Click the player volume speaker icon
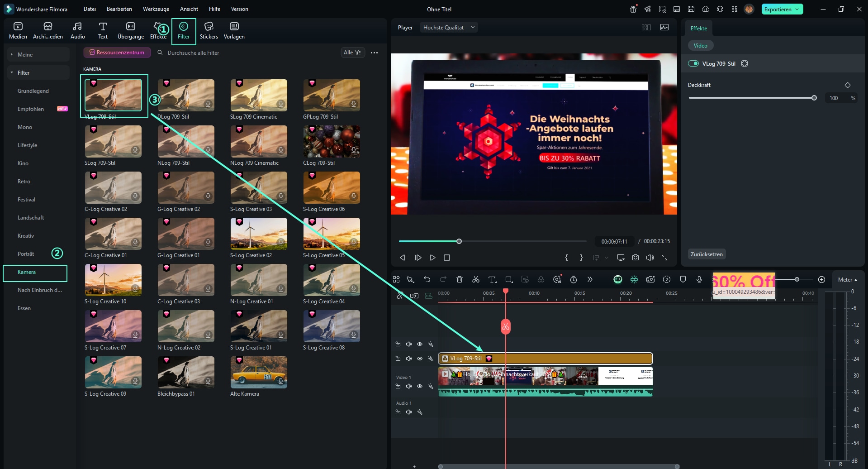 (650, 257)
